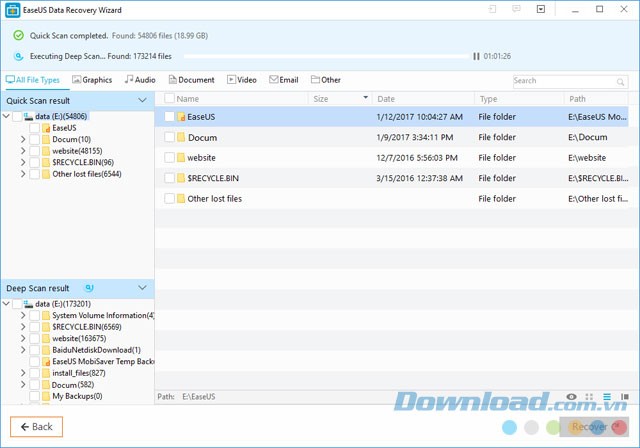The height and width of the screenshot is (448, 640).
Task: Filter by the Other tab
Action: tap(326, 80)
